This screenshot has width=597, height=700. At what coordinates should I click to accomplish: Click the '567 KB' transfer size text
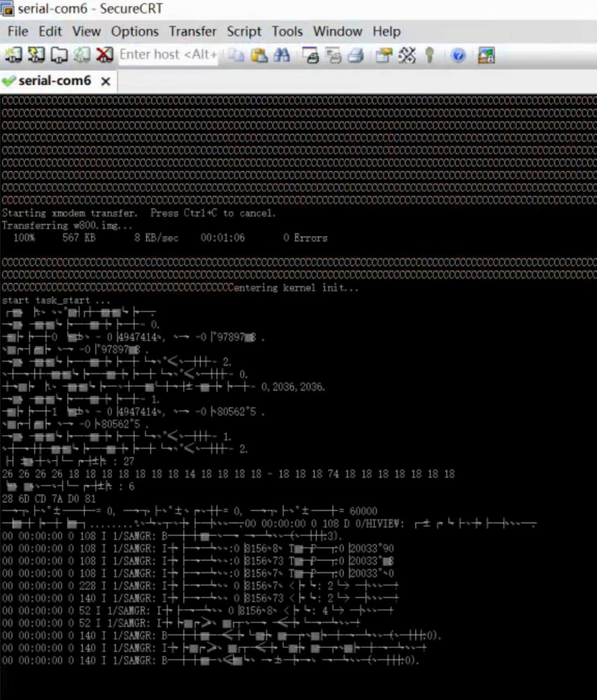point(79,238)
